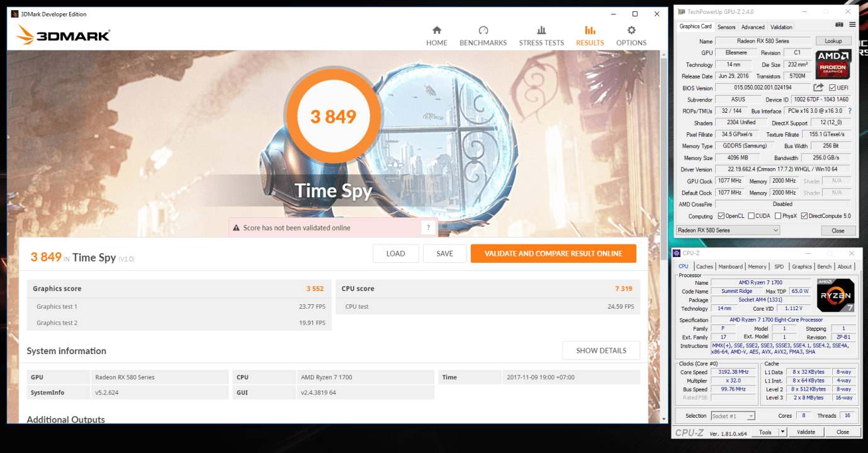Image resolution: width=868 pixels, height=453 pixels.
Task: Click the Tools button in CPU-Z
Action: click(765, 432)
